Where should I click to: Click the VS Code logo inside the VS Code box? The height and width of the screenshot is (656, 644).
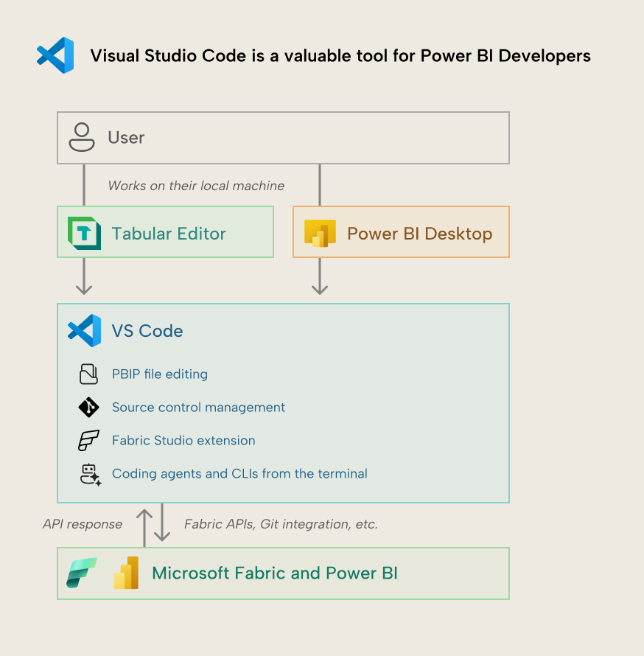85,330
